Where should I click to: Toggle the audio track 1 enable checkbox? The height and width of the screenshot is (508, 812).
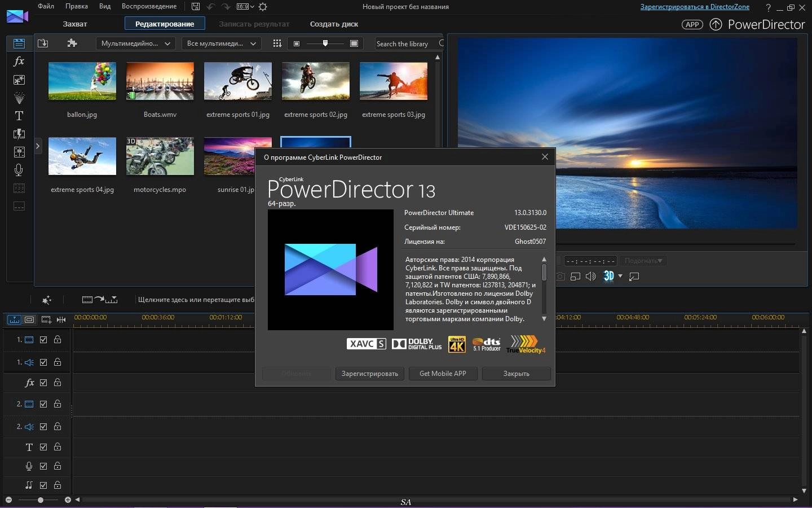[x=43, y=362]
